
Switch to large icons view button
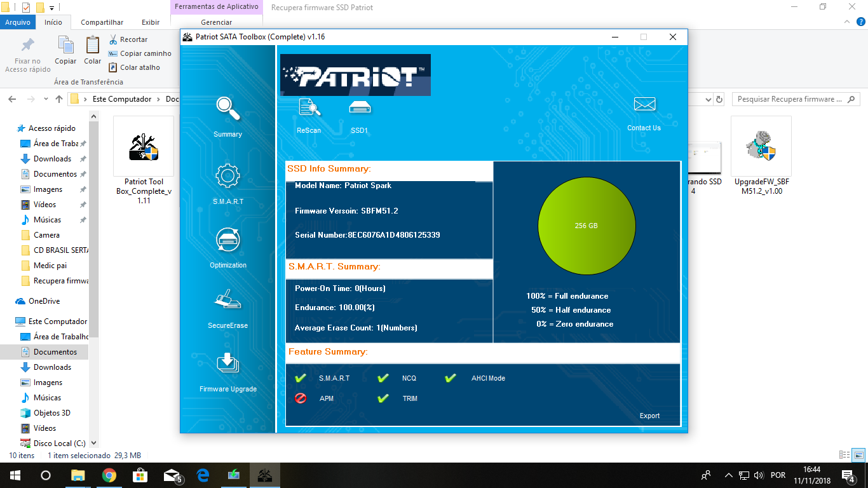(858, 455)
